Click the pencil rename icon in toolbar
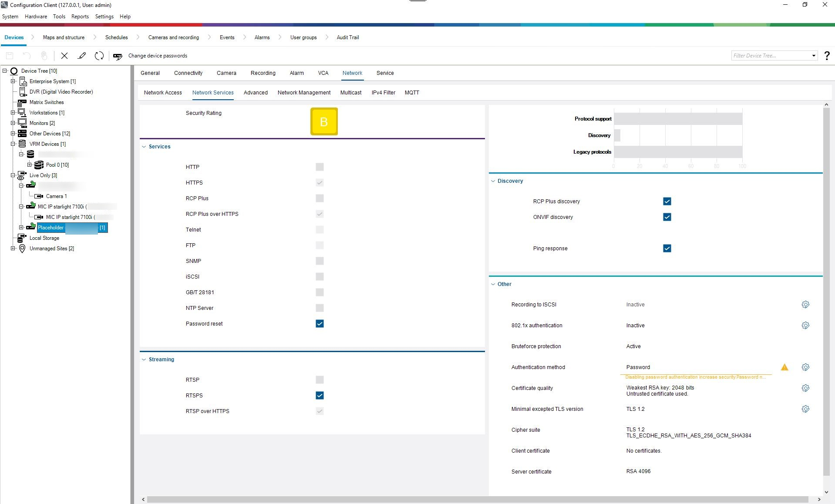 (81, 56)
